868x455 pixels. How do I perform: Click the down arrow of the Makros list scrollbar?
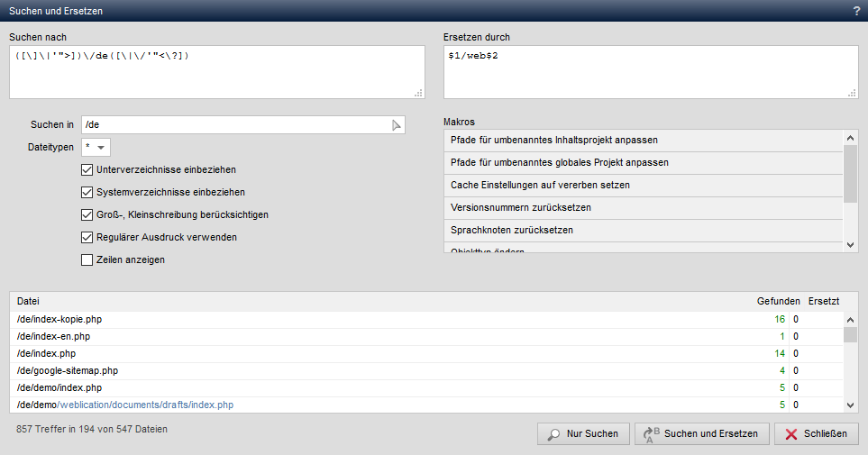click(x=851, y=245)
